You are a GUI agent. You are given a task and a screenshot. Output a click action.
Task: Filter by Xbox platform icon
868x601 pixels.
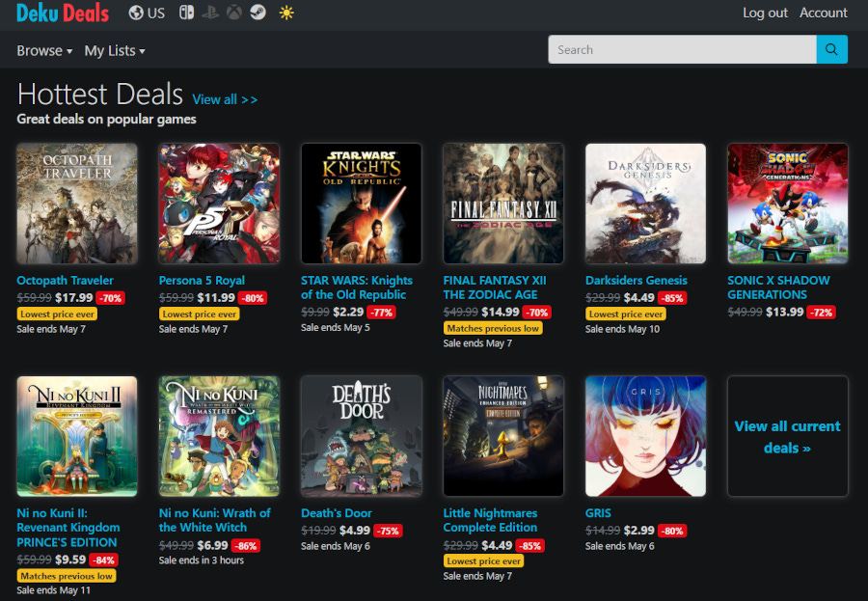(234, 13)
